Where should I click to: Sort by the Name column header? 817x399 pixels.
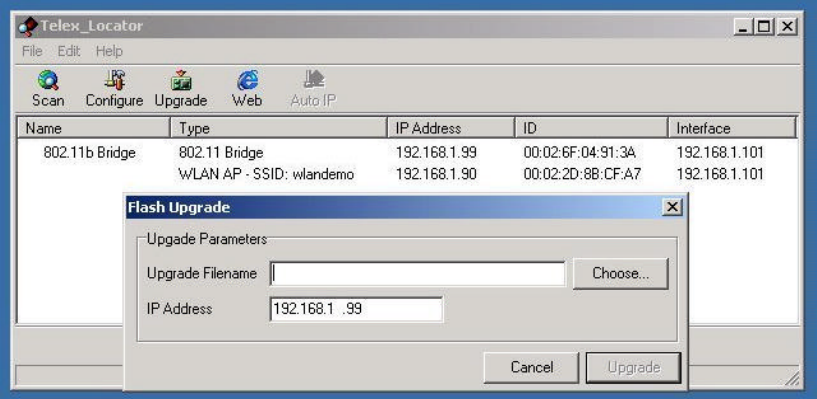(94, 128)
